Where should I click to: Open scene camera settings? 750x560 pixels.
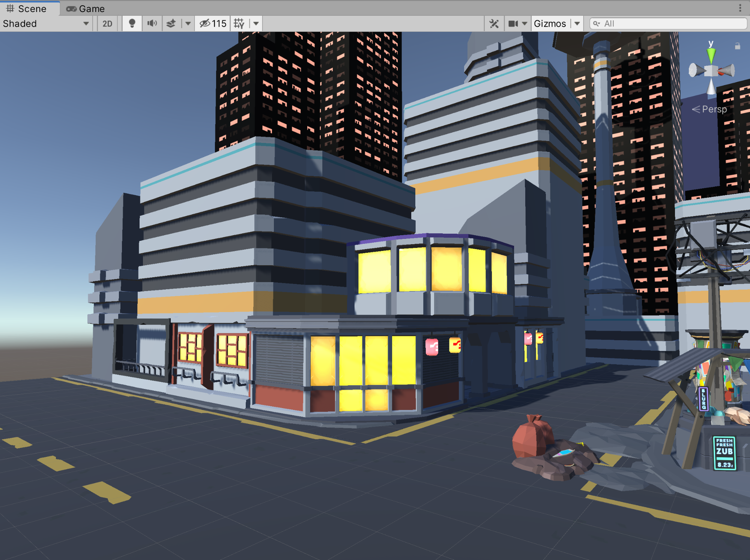point(517,24)
